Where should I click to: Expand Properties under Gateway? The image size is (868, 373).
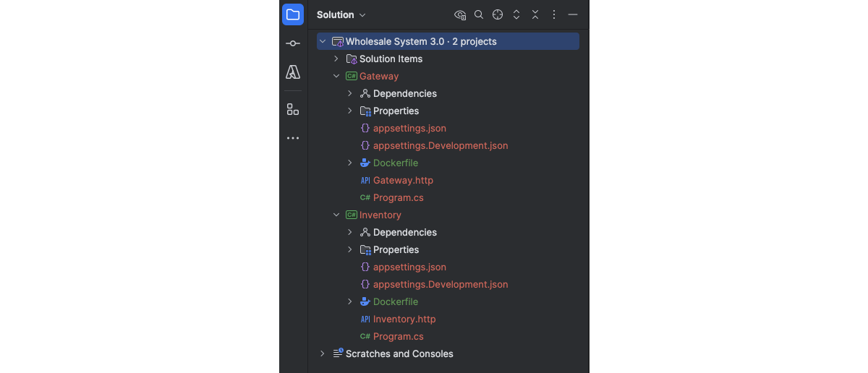point(350,111)
